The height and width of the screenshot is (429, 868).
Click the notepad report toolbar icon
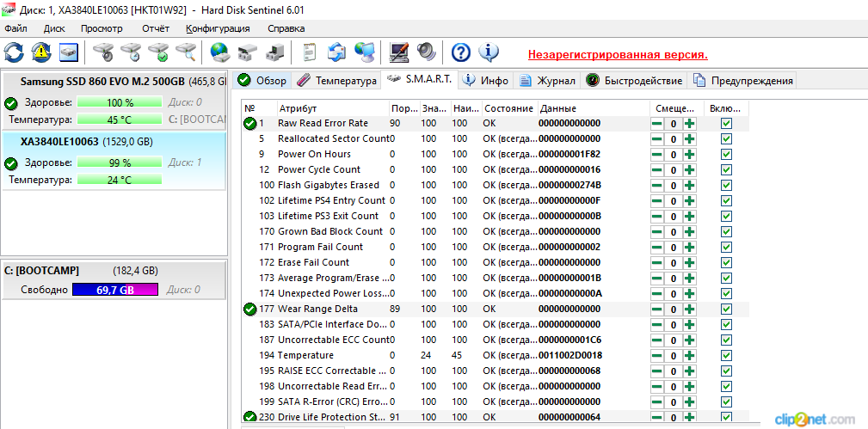(x=309, y=52)
